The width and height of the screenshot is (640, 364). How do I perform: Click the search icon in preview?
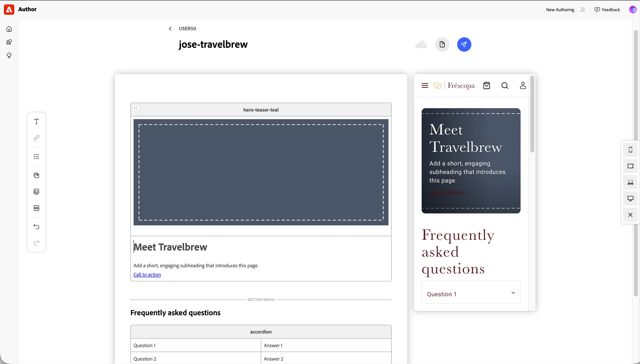pos(505,86)
